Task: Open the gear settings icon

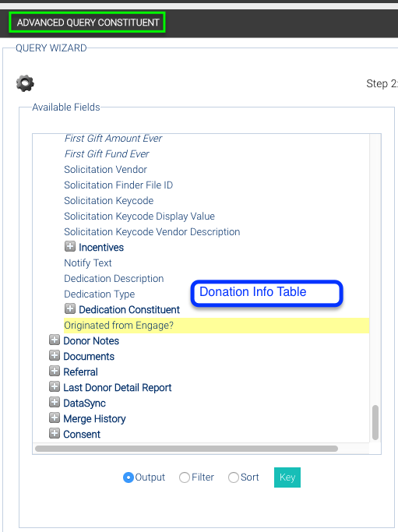Action: [x=25, y=83]
